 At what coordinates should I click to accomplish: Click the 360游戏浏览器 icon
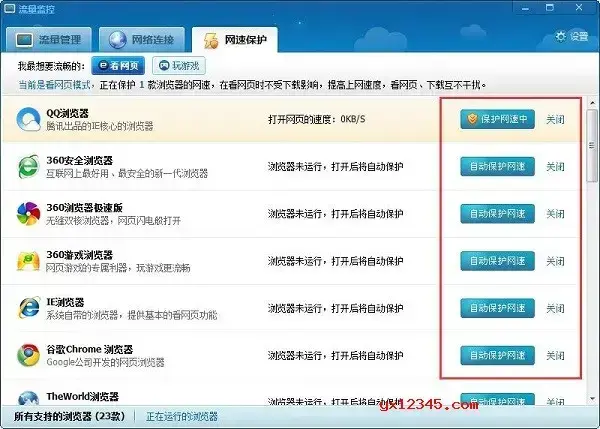[x=28, y=261]
